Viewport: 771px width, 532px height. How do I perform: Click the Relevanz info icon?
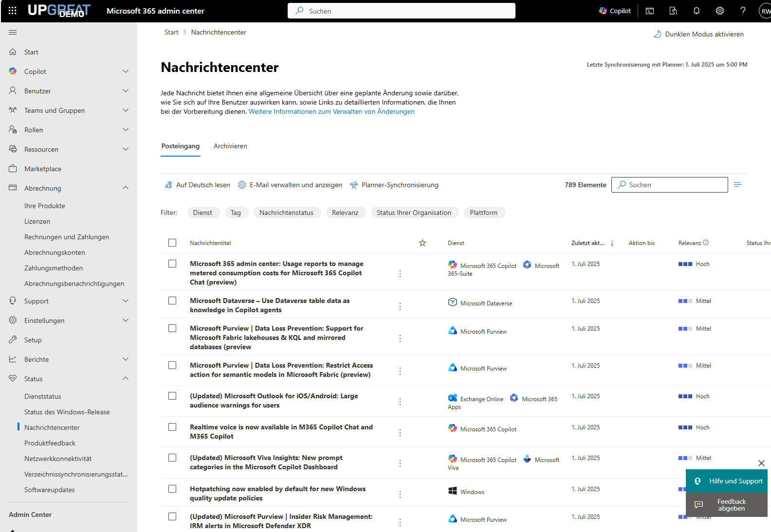coord(706,243)
